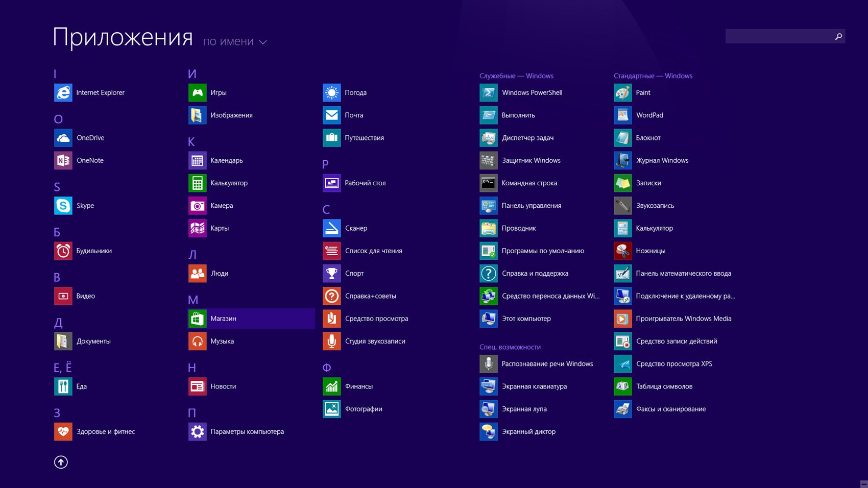Open the Экранная лупа magnifier icon
868x488 pixels.
pyautogui.click(x=489, y=409)
